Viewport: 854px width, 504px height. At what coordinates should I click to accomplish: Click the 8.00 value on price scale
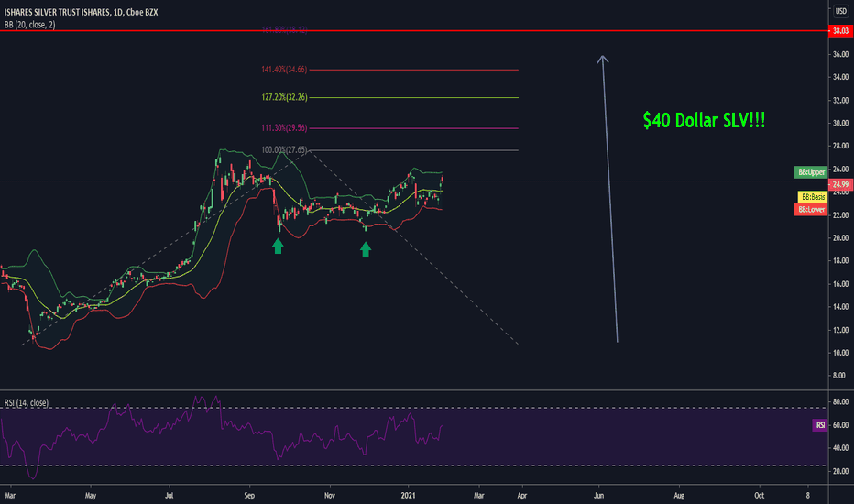tap(839, 376)
